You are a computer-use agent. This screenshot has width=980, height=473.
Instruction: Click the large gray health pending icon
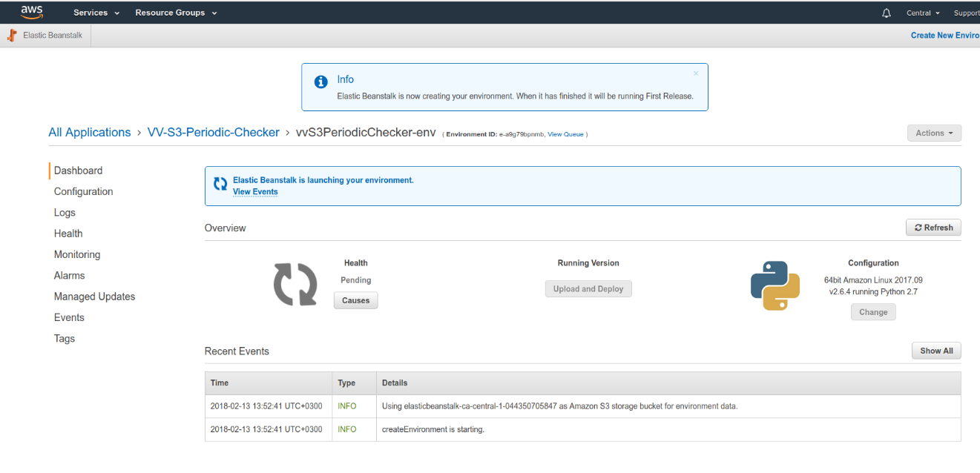coord(295,284)
